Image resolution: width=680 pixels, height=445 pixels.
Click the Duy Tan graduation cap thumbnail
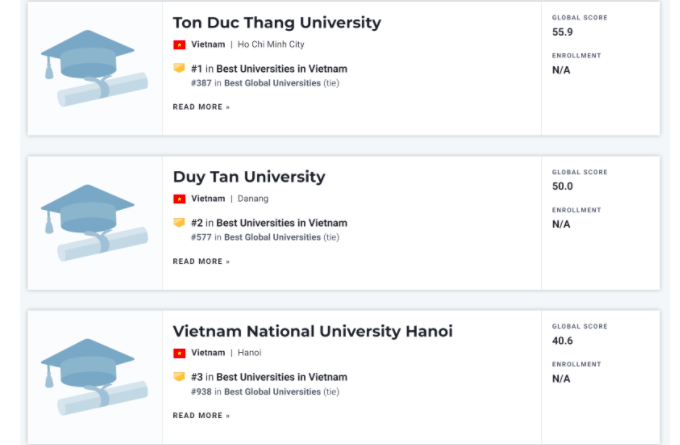94,222
